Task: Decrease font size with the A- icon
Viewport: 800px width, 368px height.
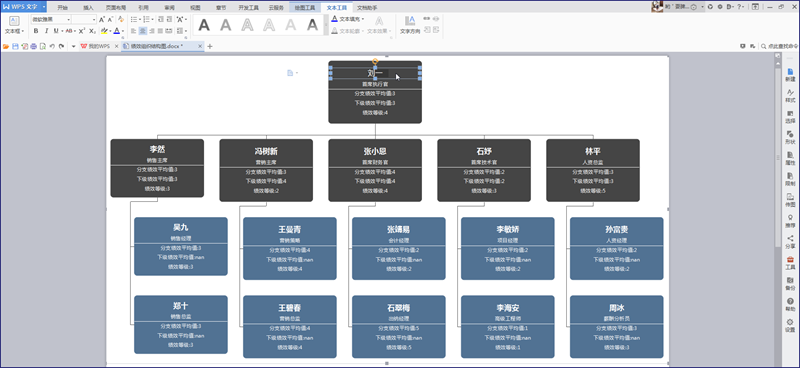Action: pos(111,19)
